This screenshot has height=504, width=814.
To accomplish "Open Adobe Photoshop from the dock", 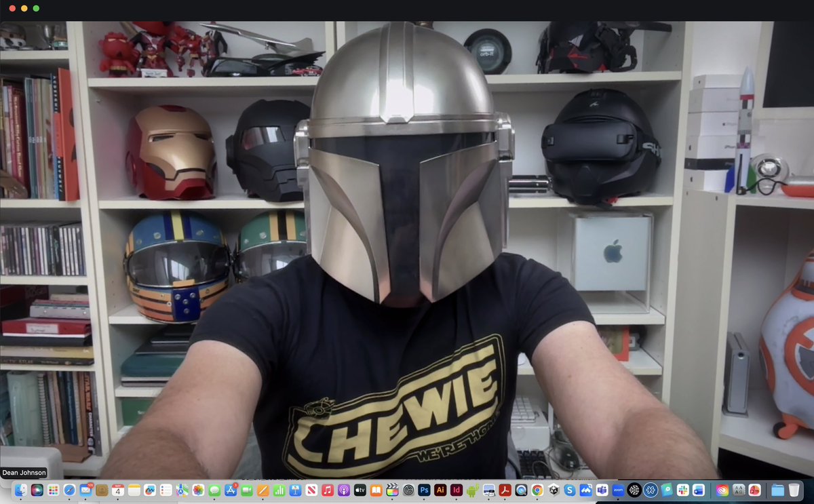I will [x=424, y=490].
